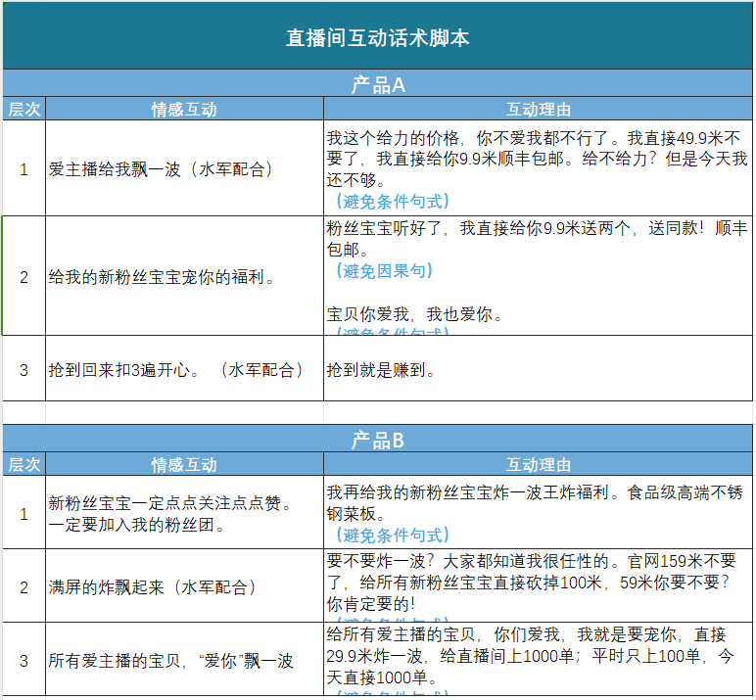Click level number 1 in 产品B
The height and width of the screenshot is (700, 756).
(x=24, y=512)
